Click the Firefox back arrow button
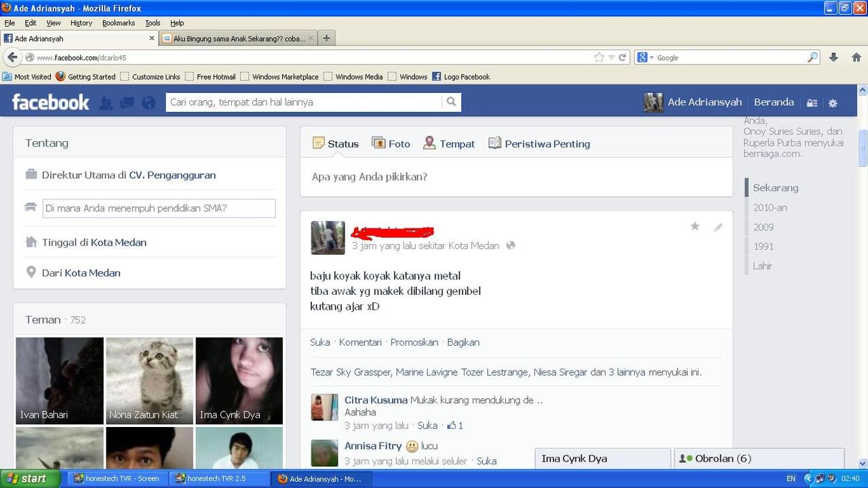The height and width of the screenshot is (488, 868). click(x=12, y=58)
